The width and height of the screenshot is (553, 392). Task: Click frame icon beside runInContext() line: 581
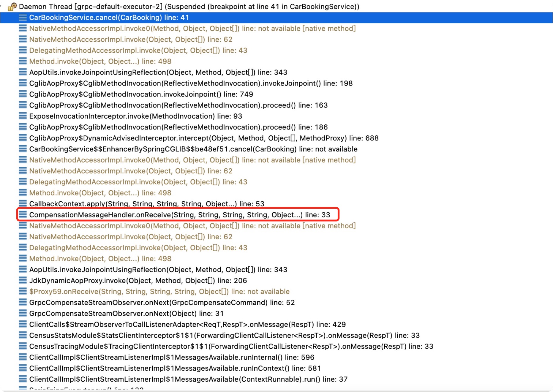coord(23,369)
